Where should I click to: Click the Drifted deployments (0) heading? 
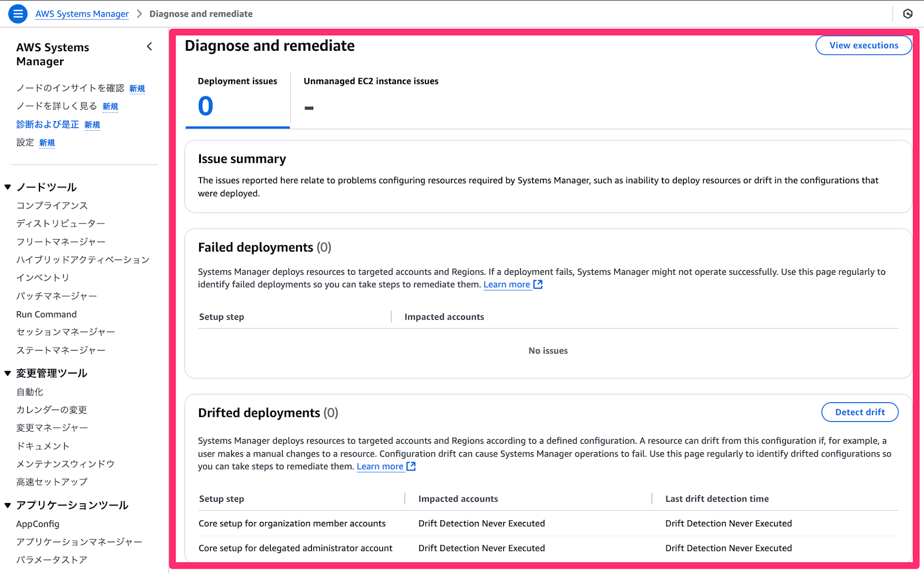pos(268,413)
